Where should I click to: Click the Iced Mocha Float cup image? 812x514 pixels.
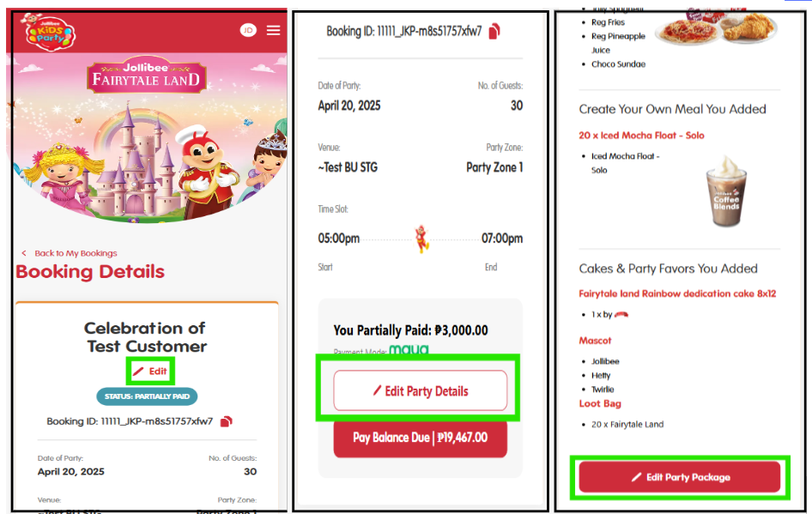(726, 191)
